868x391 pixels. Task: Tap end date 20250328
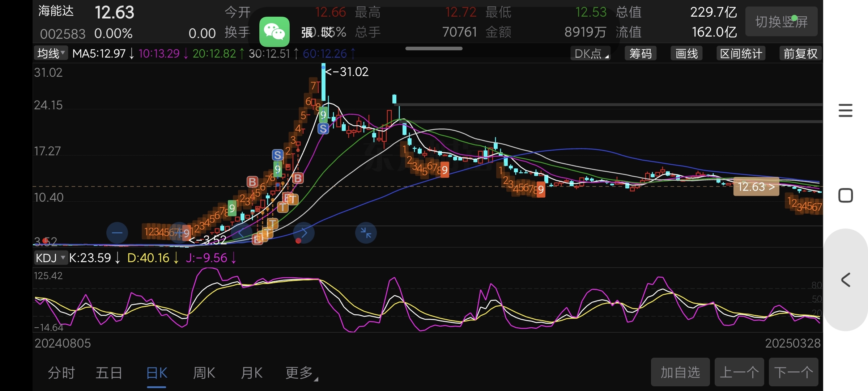793,343
